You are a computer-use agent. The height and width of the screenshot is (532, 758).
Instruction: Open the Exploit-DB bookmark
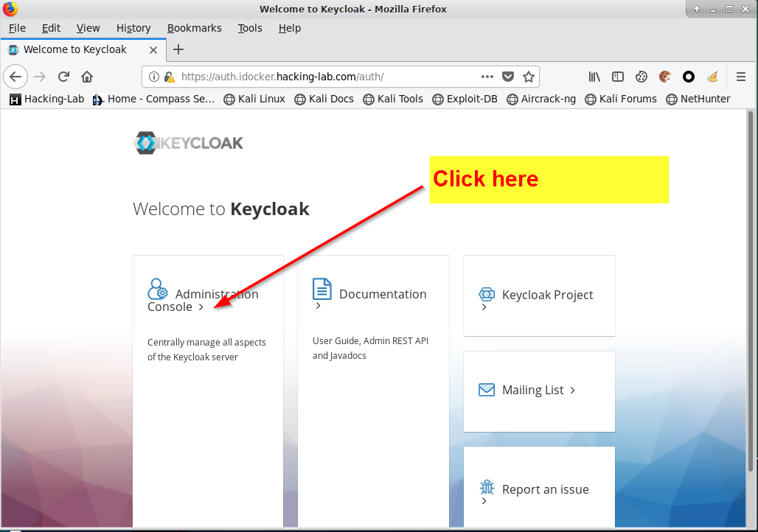click(x=465, y=99)
